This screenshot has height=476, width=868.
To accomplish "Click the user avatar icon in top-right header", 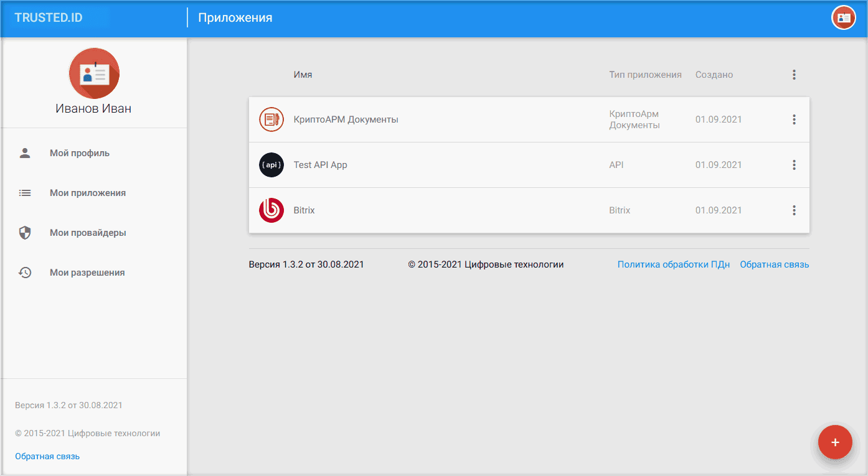I will [x=844, y=17].
